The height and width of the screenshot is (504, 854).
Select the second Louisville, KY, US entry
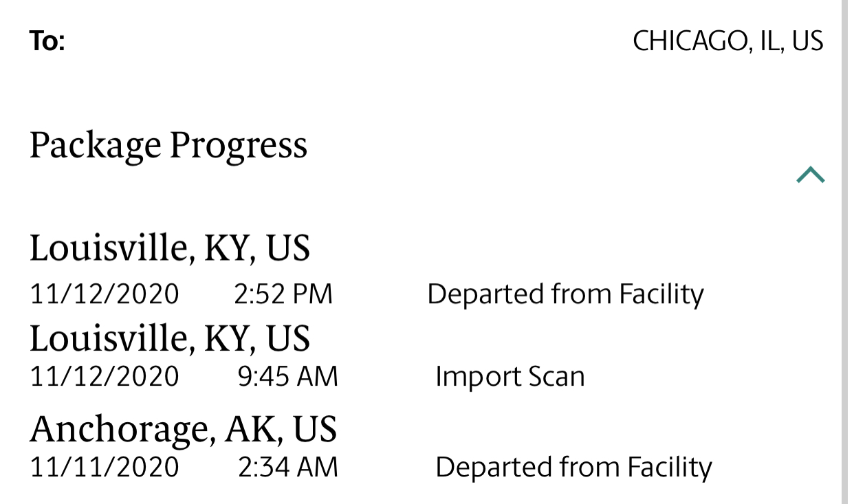click(170, 339)
